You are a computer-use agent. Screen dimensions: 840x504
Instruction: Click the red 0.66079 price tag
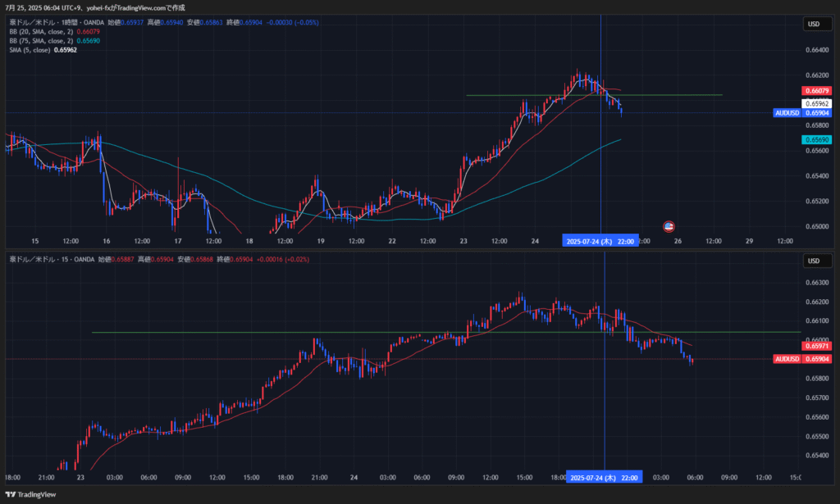click(x=818, y=90)
